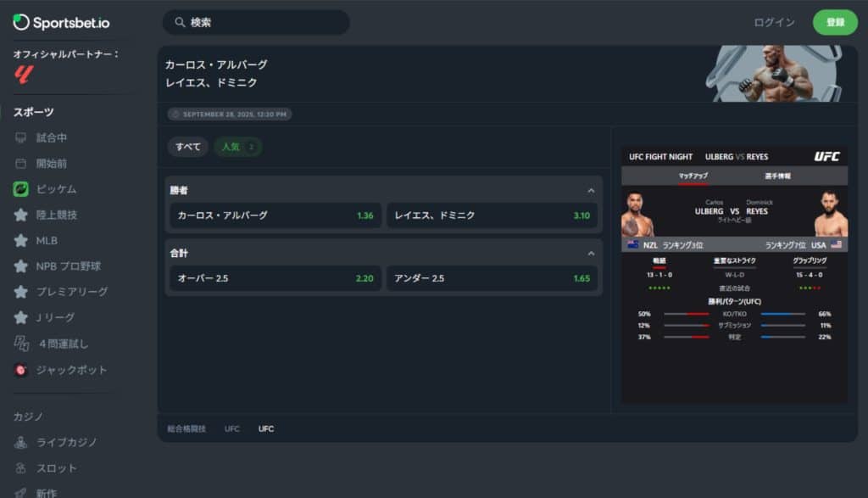
Task: Open the 試合中 live icon in sidebar
Action: point(20,137)
